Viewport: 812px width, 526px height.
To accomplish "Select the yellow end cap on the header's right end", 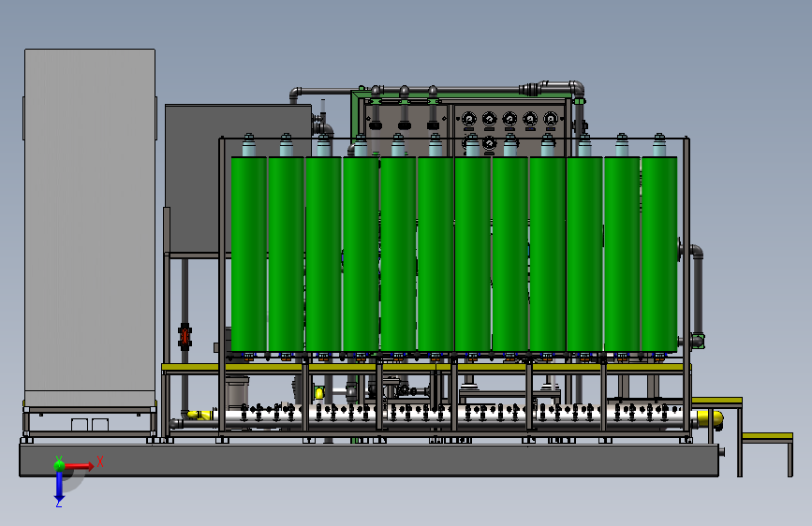I will (710, 418).
